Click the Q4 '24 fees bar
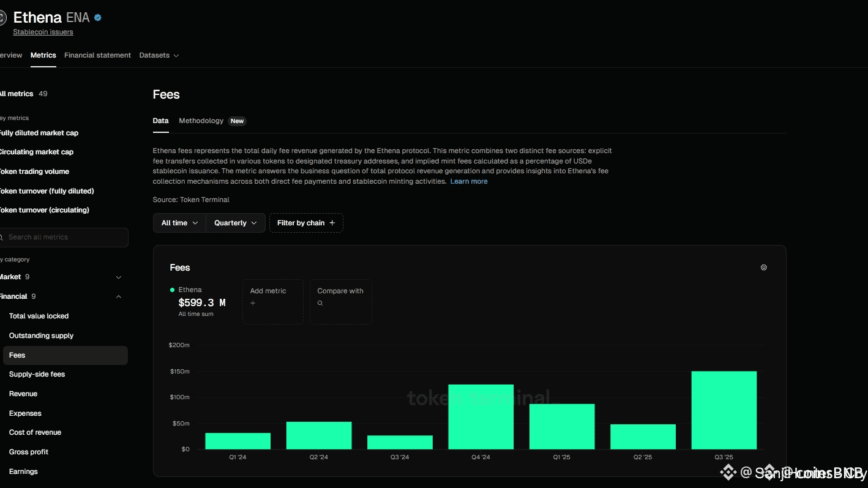Image resolution: width=868 pixels, height=488 pixels. point(481,417)
